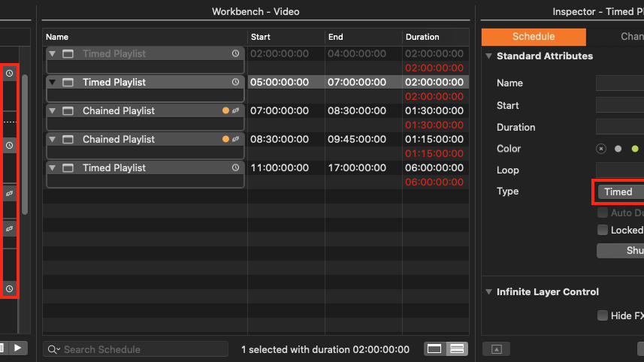Click the orange dot on the 08:30:00:00 Chained Playlist
This screenshot has height=362, width=644.
225,140
